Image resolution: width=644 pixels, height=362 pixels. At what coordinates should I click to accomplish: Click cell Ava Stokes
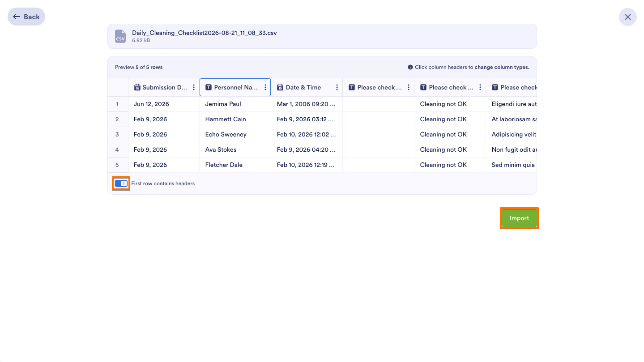pyautogui.click(x=235, y=149)
